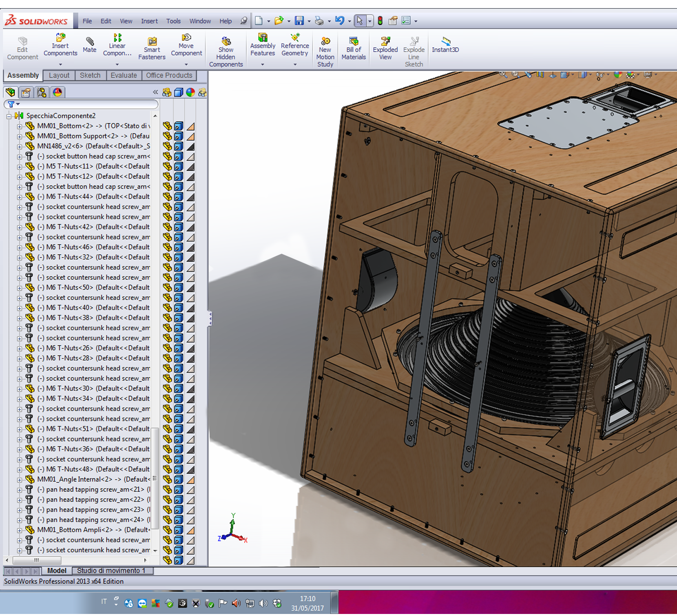This screenshot has width=677, height=616.
Task: Toggle hide/show for MM01_Bottom Ampli<2> row
Action: click(x=167, y=530)
